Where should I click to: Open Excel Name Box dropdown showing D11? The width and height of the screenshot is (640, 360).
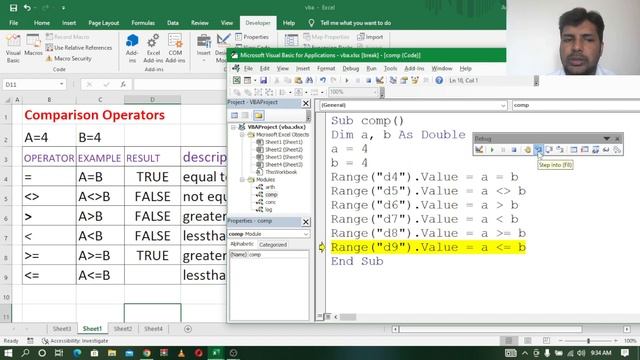tap(62, 84)
